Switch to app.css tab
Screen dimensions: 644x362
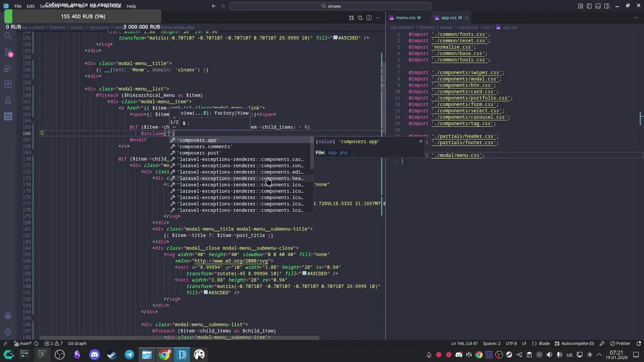pyautogui.click(x=451, y=18)
